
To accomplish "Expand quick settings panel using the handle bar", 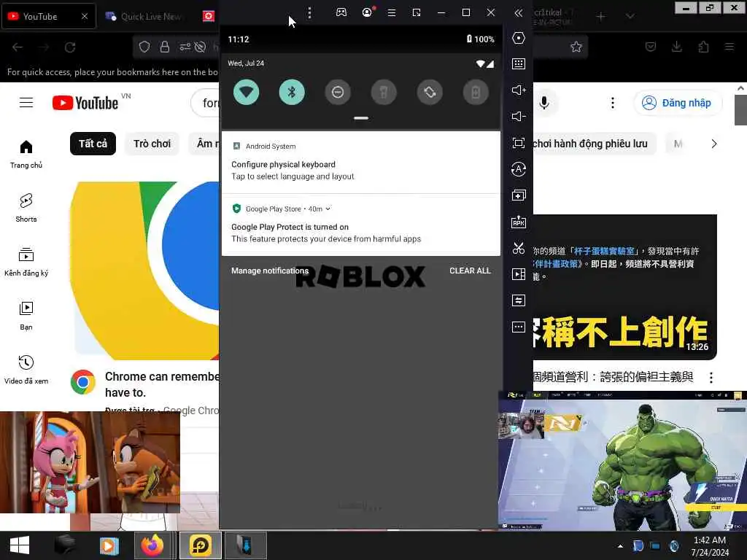I will tap(361, 118).
